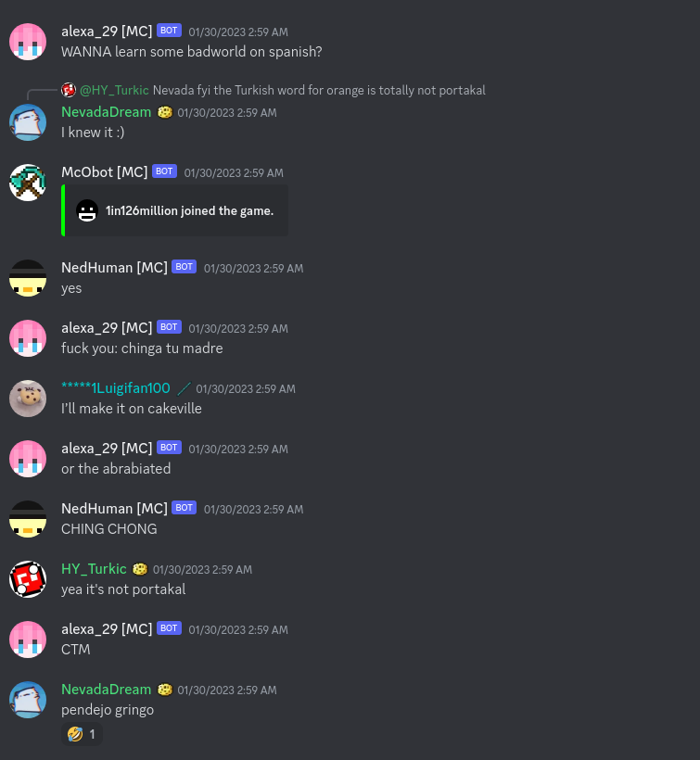Click the @HY_Turkic mention in the reply
700x760 pixels.
114,90
